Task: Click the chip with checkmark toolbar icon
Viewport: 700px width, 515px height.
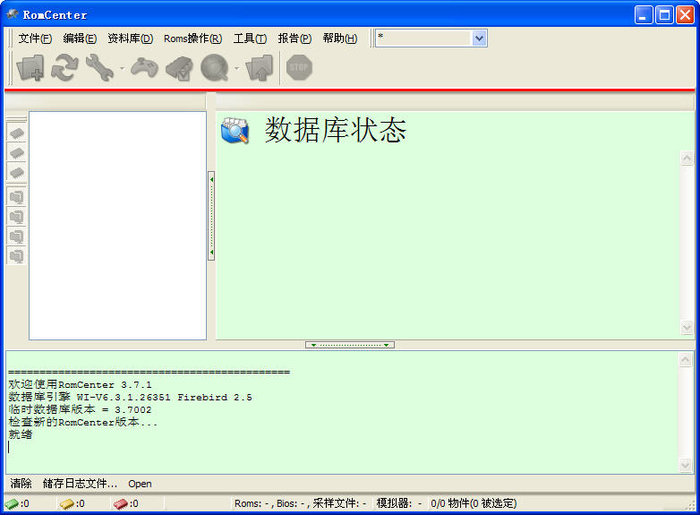Action: [179, 67]
